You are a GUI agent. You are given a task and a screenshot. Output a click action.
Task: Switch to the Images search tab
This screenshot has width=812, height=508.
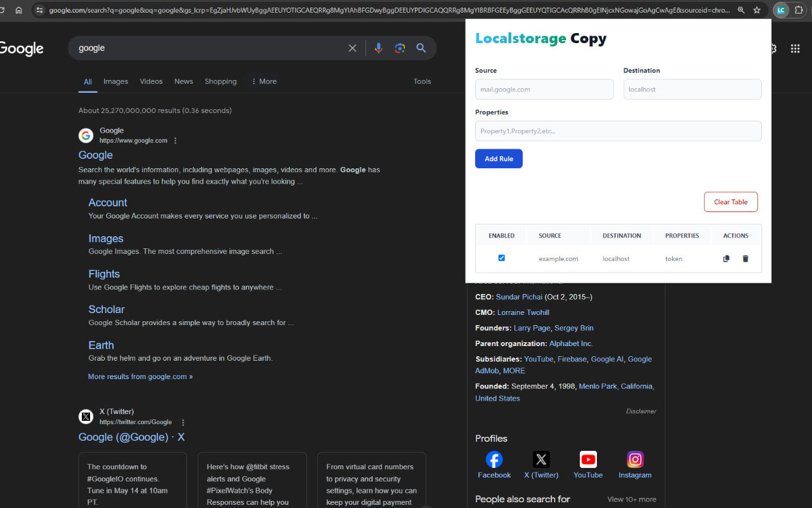point(115,81)
